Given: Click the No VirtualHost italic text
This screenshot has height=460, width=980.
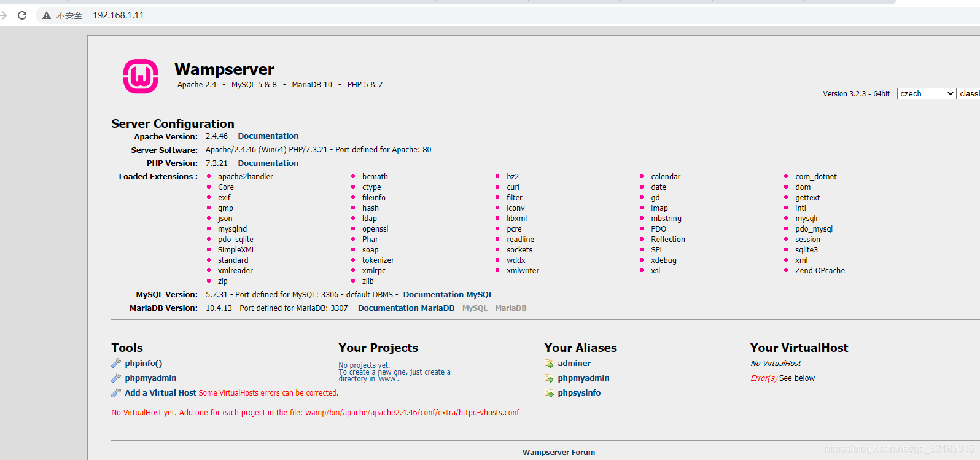Looking at the screenshot, I should click(x=776, y=364).
